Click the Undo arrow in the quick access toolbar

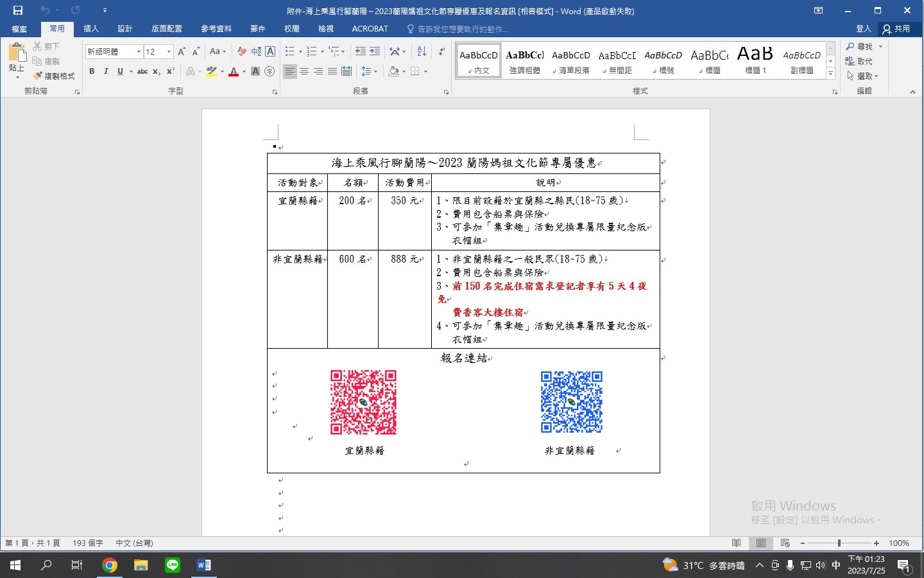tap(45, 10)
